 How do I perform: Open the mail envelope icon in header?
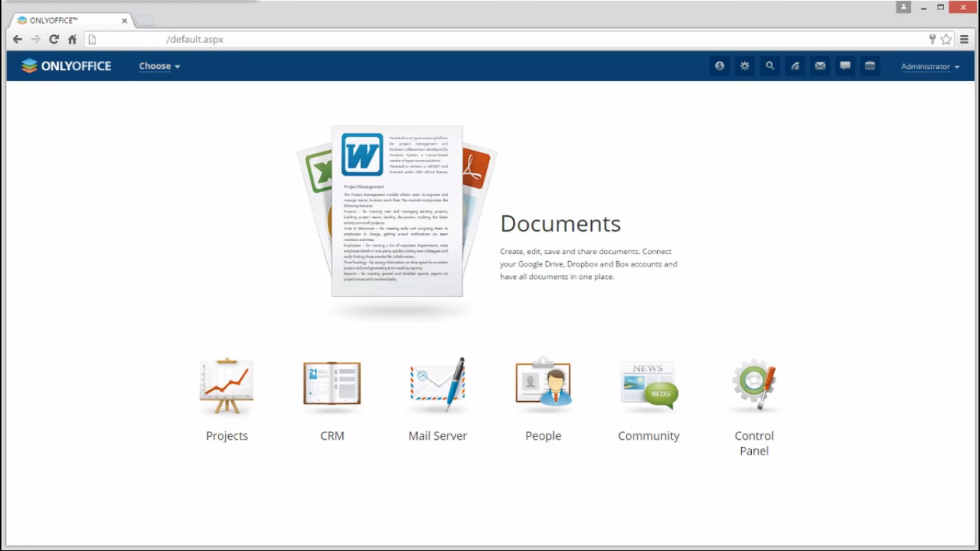pyautogui.click(x=820, y=66)
